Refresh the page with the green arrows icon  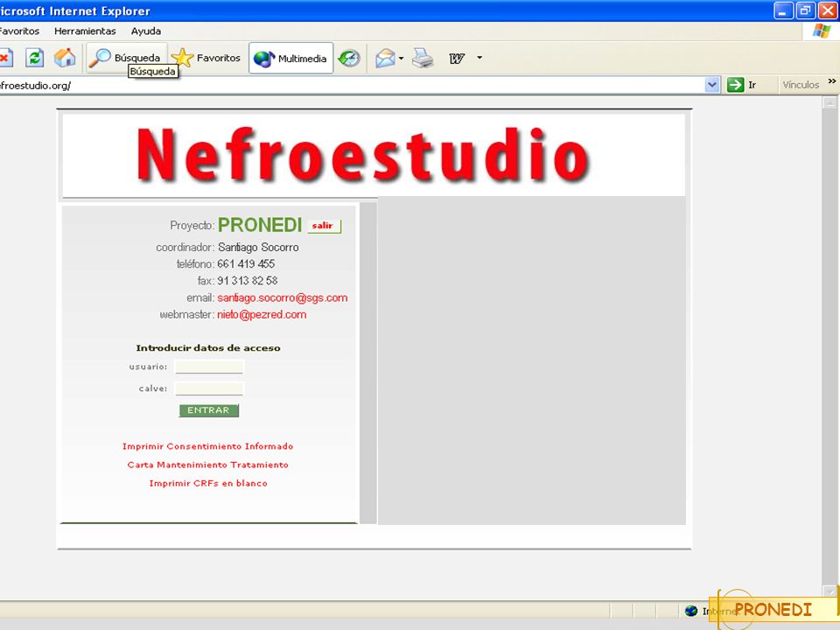pyautogui.click(x=35, y=58)
